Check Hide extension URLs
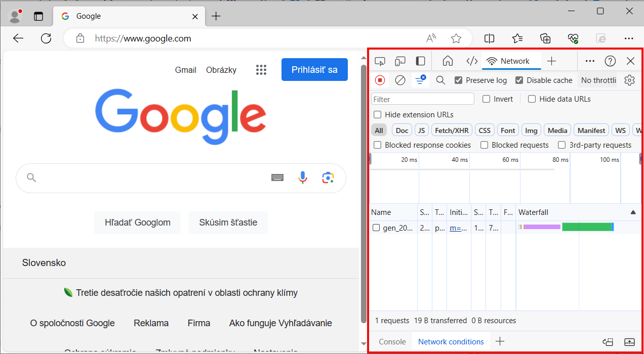644x354 pixels. (377, 115)
